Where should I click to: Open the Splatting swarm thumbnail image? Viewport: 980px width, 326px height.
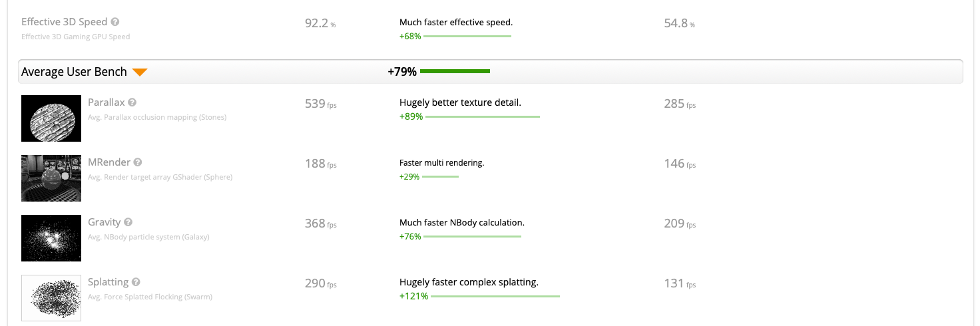click(51, 297)
